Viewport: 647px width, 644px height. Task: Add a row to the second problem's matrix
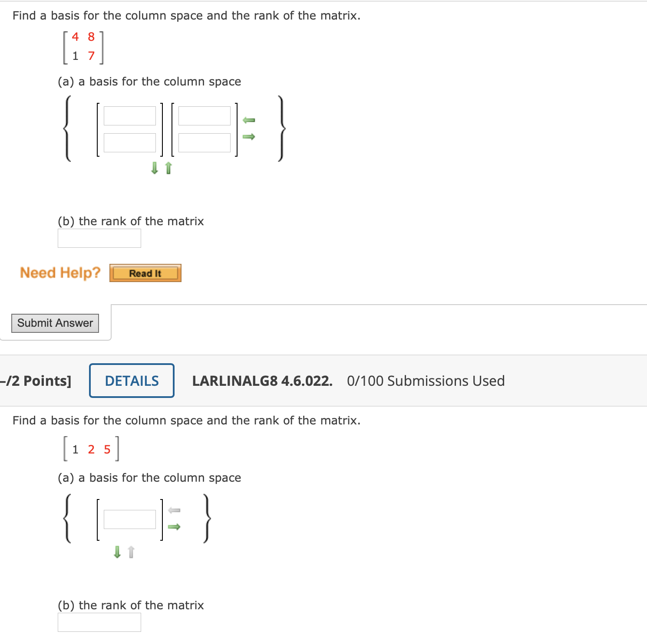point(117,552)
